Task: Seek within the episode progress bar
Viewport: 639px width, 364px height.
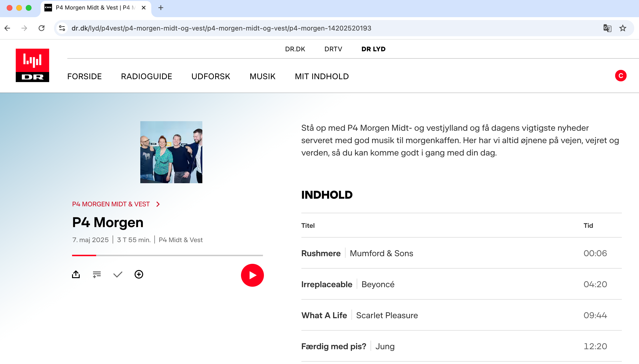Action: pyautogui.click(x=168, y=255)
